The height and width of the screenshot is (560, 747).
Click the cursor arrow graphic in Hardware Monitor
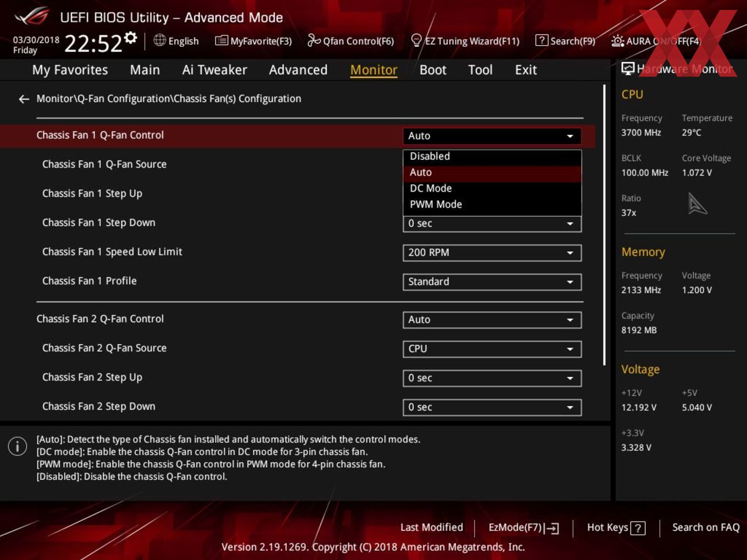click(697, 204)
